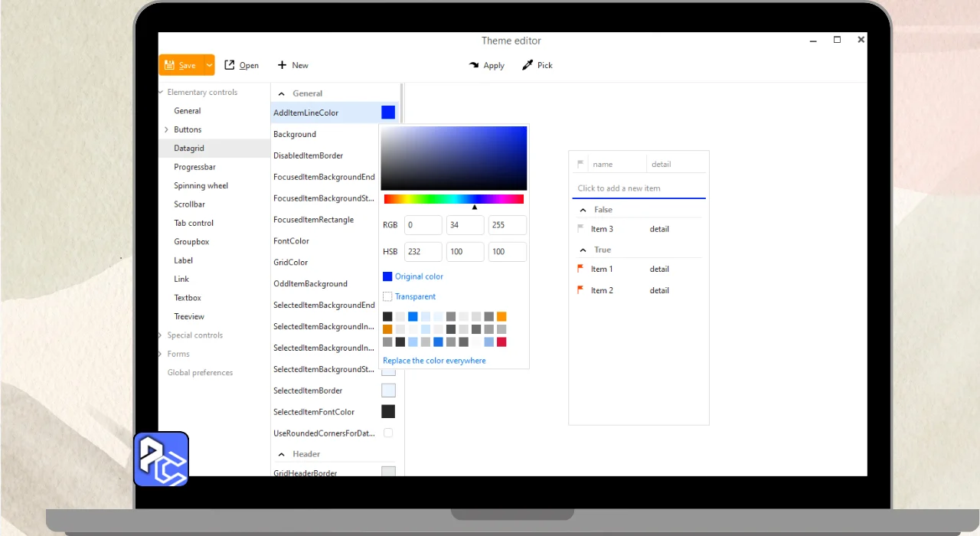Click the RGB red value field

pos(423,225)
